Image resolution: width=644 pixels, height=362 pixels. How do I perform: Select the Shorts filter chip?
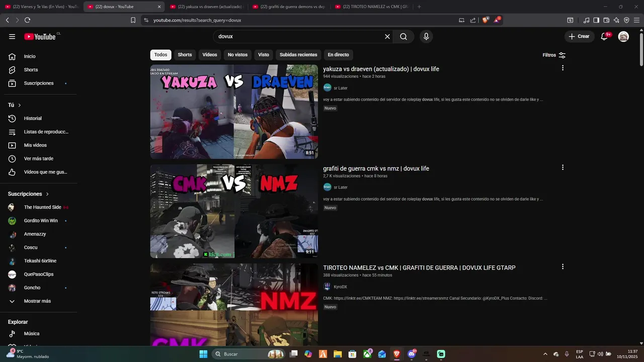(185, 55)
